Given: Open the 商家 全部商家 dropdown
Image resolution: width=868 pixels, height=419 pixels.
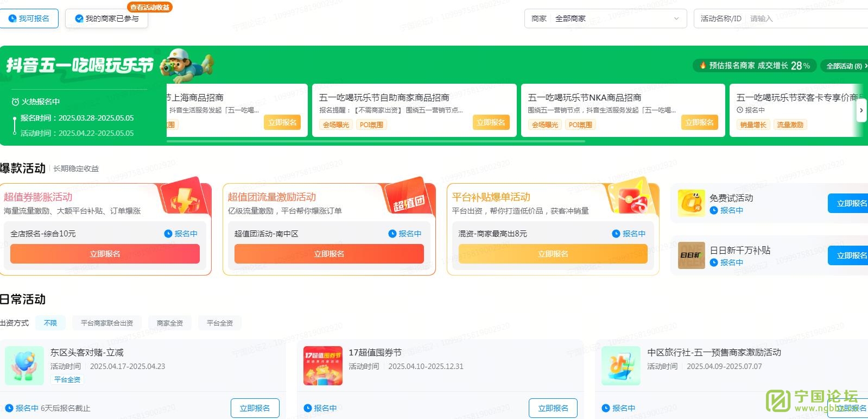Looking at the screenshot, I should [x=605, y=18].
